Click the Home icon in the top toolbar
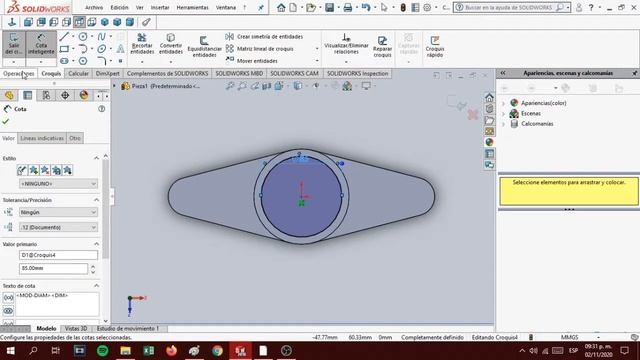The image size is (640, 360). pyautogui.click(x=281, y=7)
